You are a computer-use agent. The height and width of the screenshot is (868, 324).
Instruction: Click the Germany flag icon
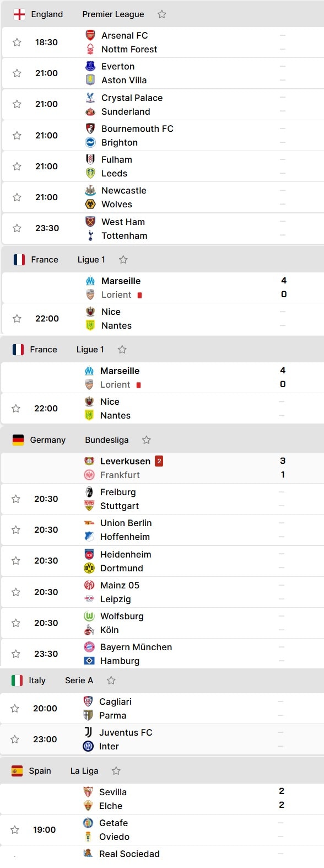coord(18,440)
